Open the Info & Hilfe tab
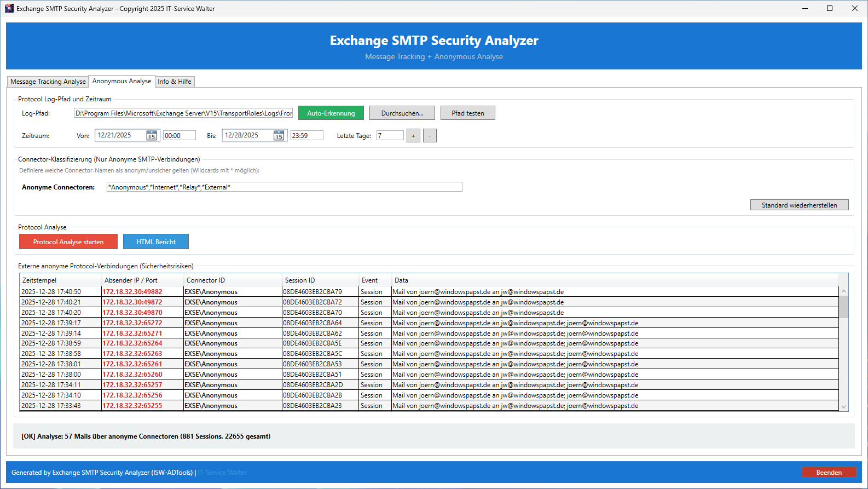Viewport: 868px width, 489px height. coord(175,82)
